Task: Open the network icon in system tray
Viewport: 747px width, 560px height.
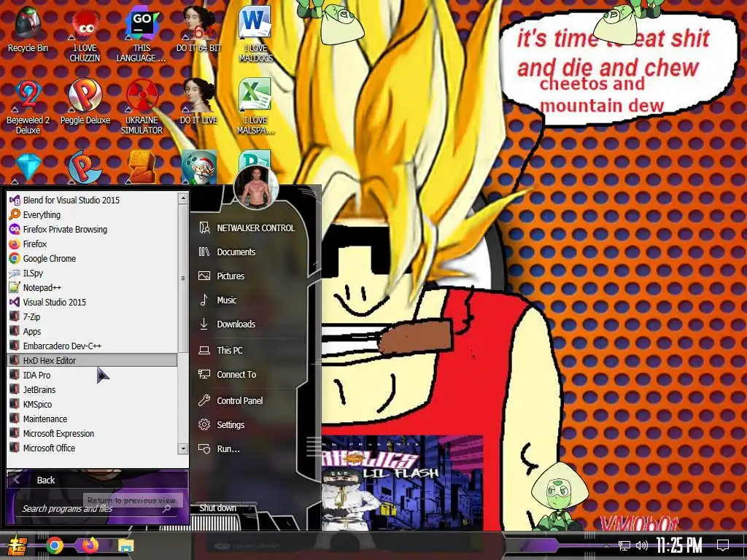Action: click(624, 545)
